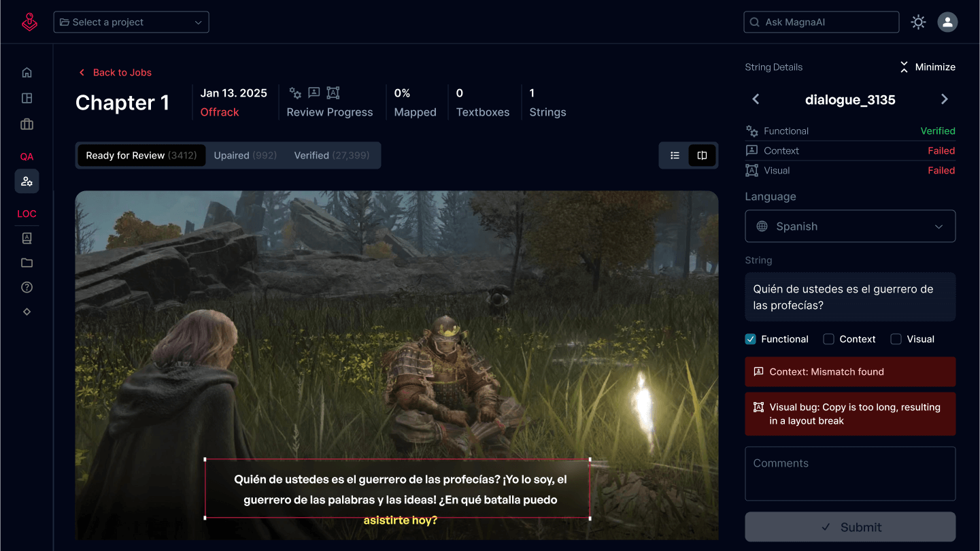Switch to list view layout icon
This screenshot has height=551, width=980.
click(675, 155)
